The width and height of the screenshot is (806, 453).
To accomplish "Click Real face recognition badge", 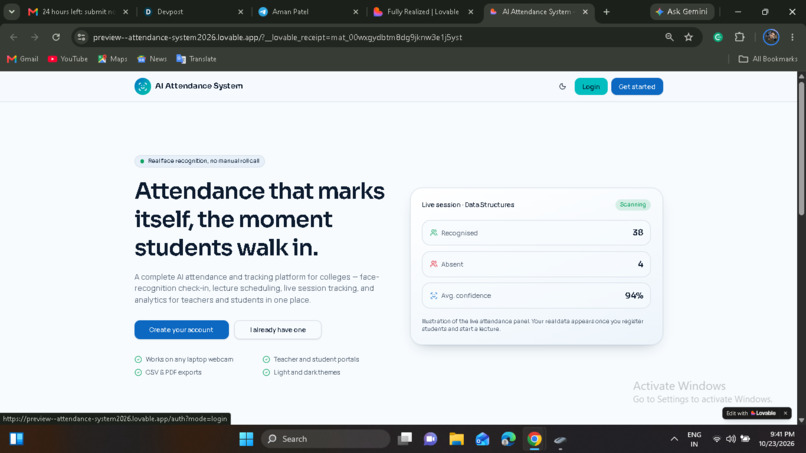I will [199, 161].
